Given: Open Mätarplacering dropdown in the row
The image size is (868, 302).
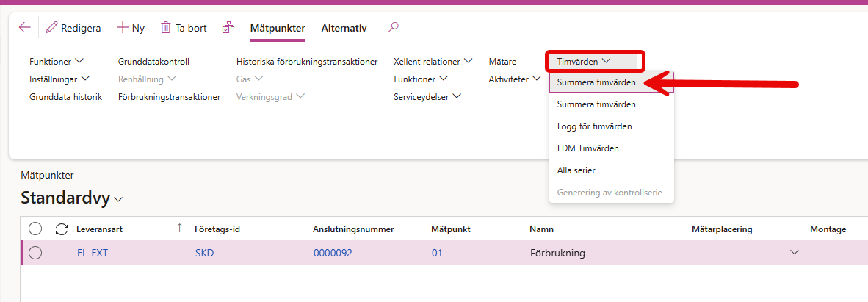Looking at the screenshot, I should pos(793,253).
